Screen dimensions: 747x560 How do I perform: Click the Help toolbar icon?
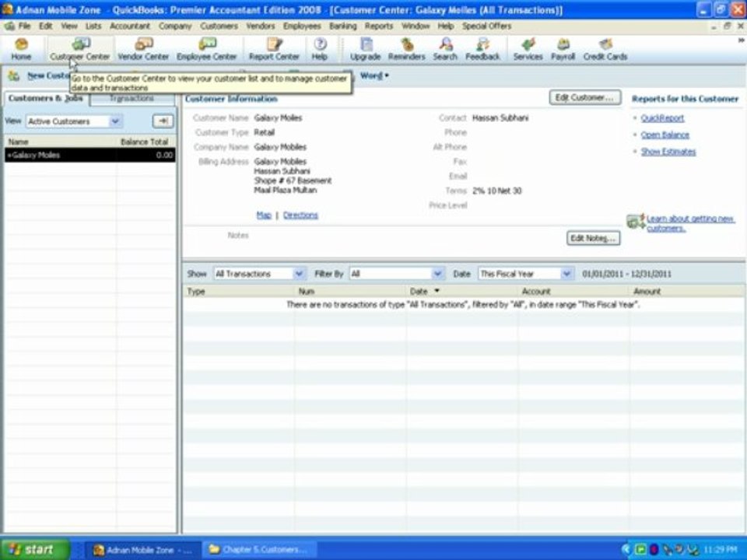pos(320,50)
